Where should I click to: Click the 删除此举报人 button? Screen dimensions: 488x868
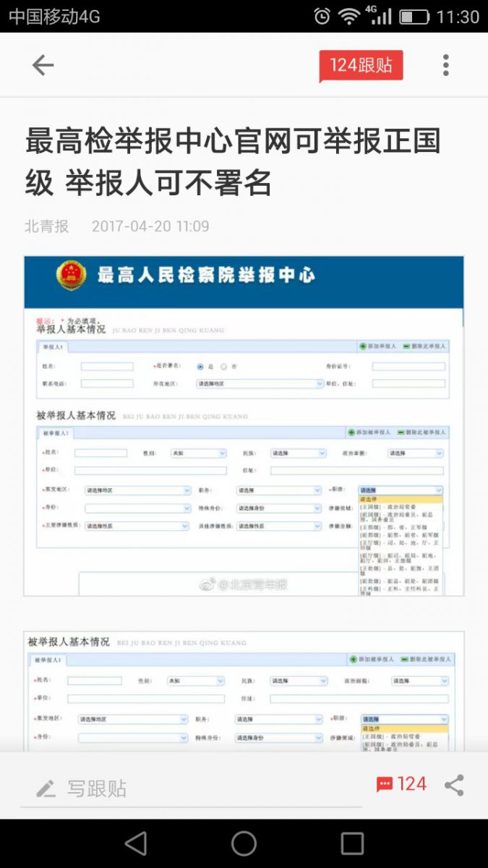point(424,346)
